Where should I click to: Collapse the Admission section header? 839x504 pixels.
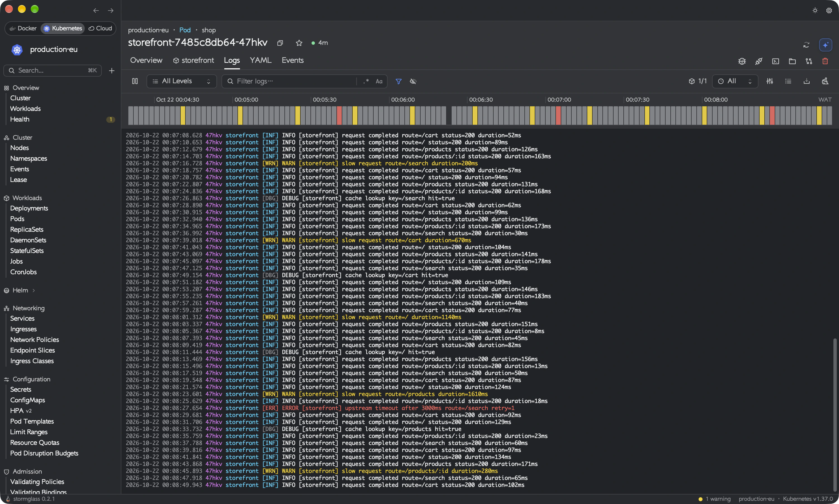coord(27,471)
